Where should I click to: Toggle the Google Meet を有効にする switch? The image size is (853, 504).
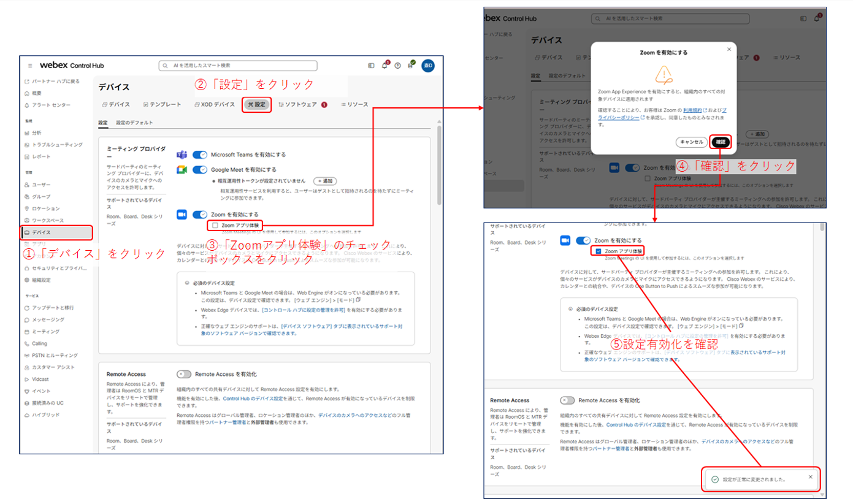pyautogui.click(x=199, y=169)
